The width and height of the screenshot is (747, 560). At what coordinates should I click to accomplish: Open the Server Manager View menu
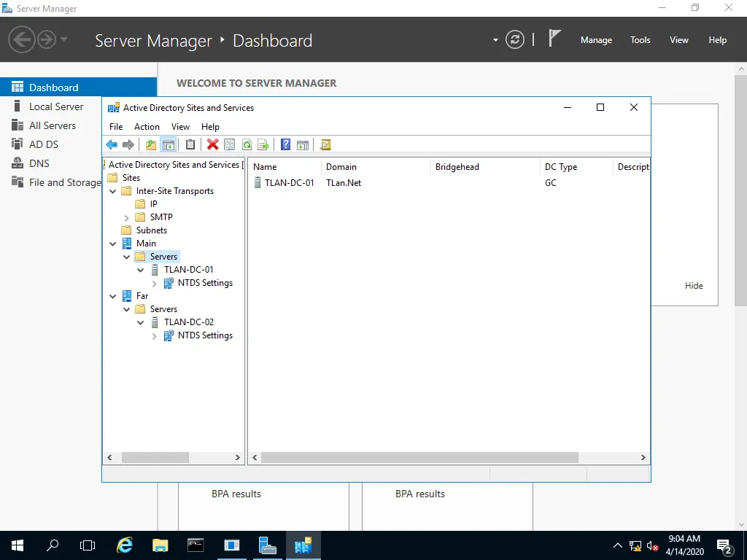tap(679, 40)
